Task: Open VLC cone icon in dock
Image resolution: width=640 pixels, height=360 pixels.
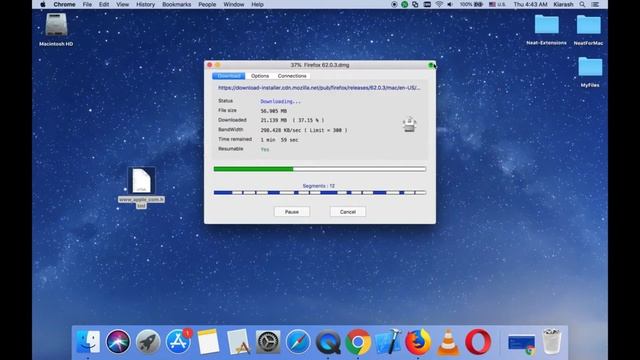Action: pyautogui.click(x=448, y=342)
